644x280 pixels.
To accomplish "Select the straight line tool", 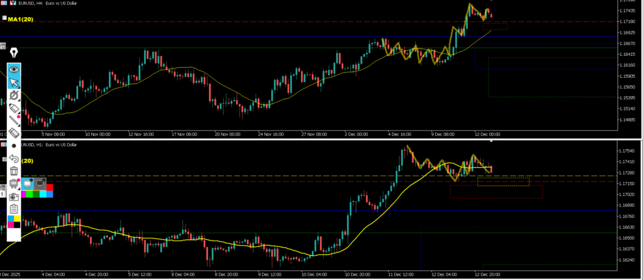I will pos(14,121).
